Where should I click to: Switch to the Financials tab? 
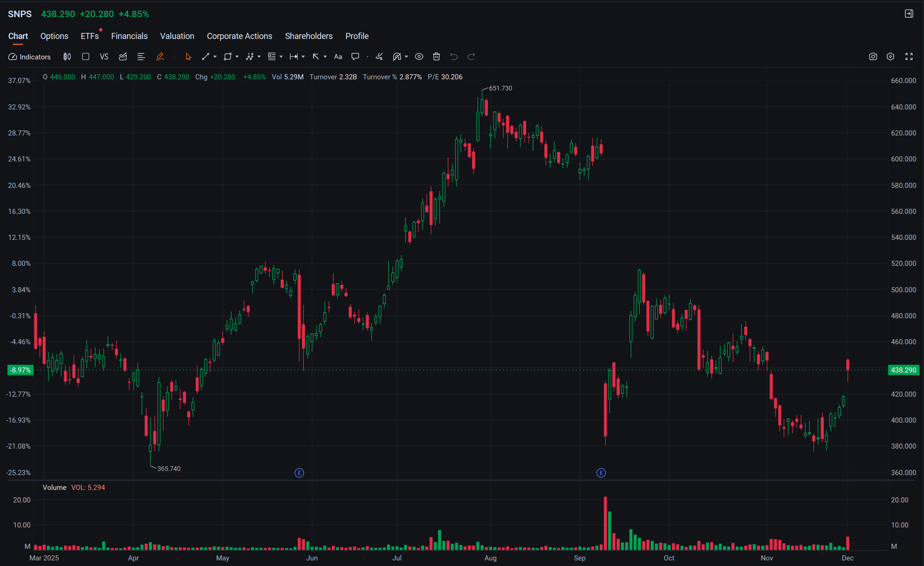coord(129,36)
